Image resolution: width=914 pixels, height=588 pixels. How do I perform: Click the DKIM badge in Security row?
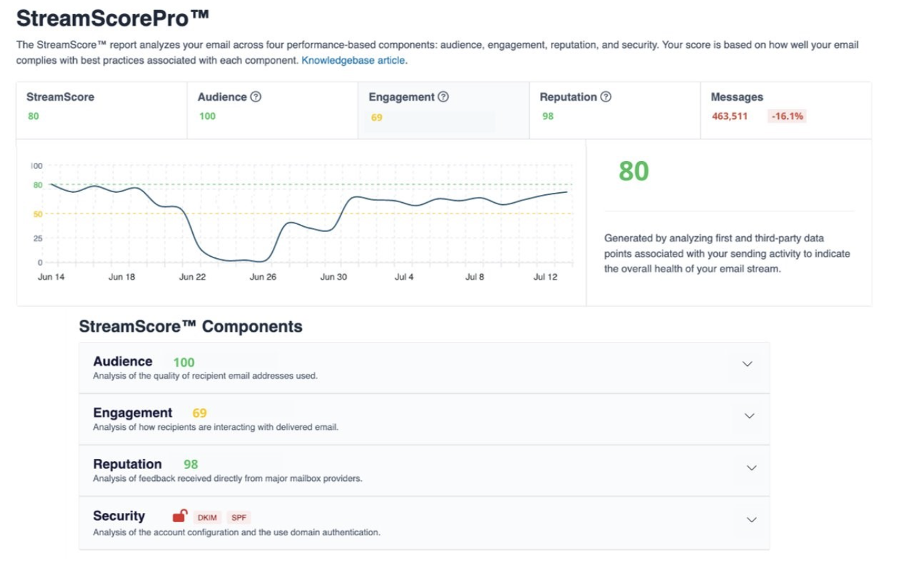coord(207,517)
